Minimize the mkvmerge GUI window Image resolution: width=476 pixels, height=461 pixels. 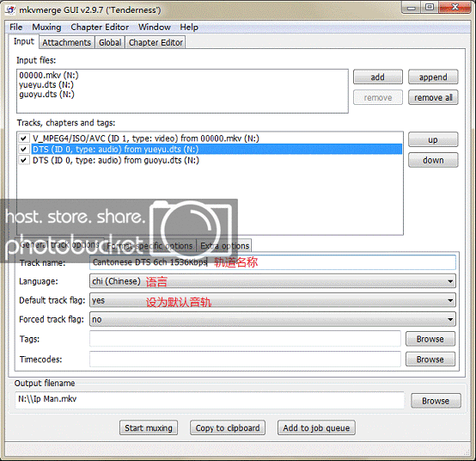412,7
